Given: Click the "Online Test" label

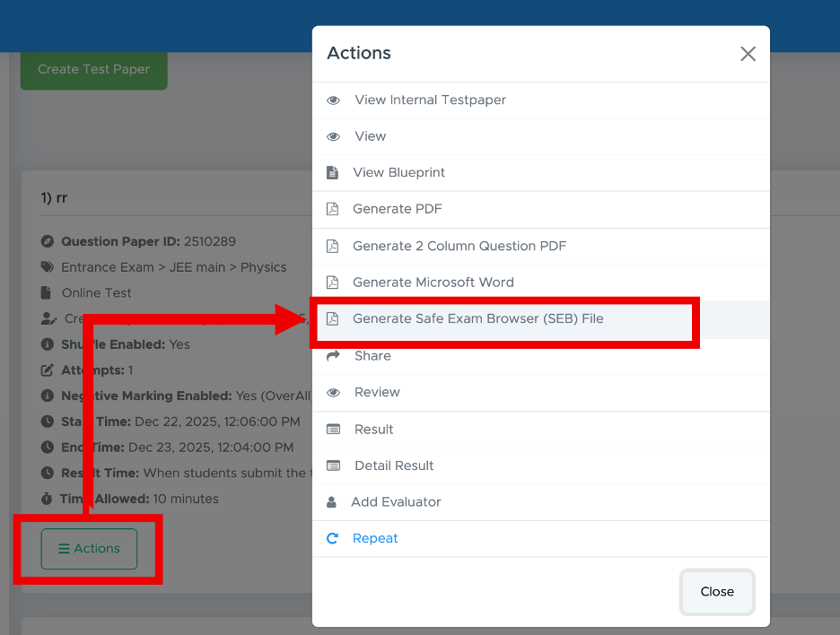Looking at the screenshot, I should [x=96, y=293].
